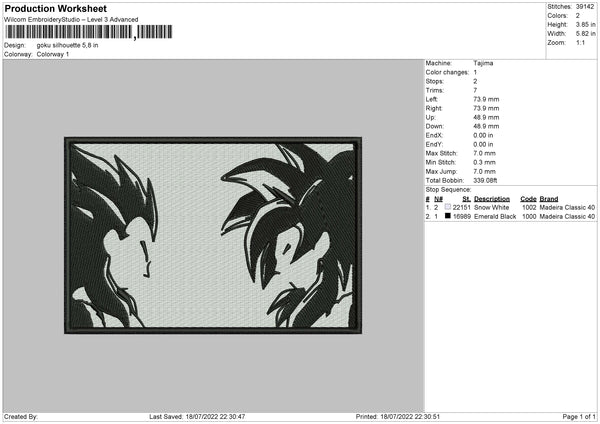This screenshot has height=424, width=600.
Task: Click the "Colorway 1" value
Action: point(53,54)
